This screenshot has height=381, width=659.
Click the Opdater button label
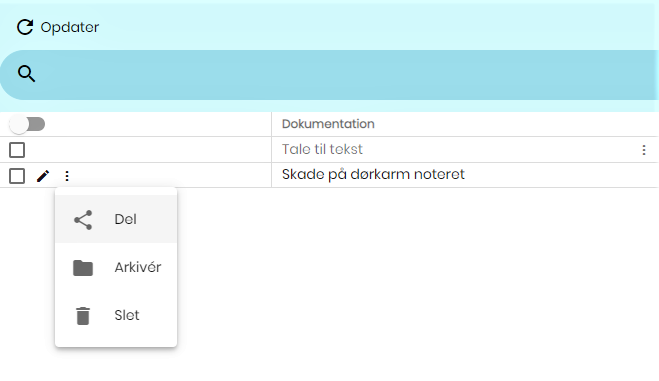(x=70, y=27)
